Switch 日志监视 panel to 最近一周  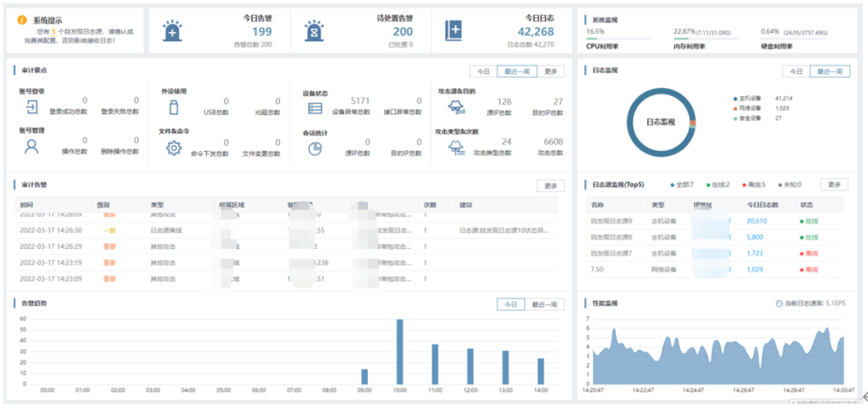coord(829,72)
